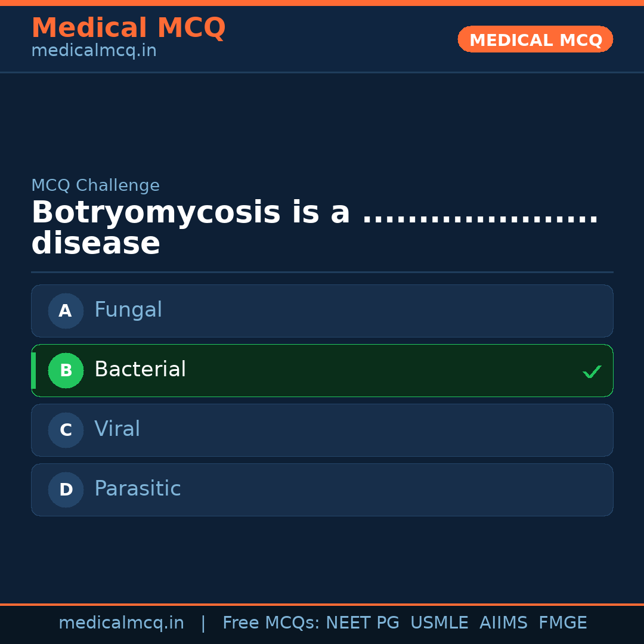Click the green checkmark on Bacterial answer

coord(592,371)
